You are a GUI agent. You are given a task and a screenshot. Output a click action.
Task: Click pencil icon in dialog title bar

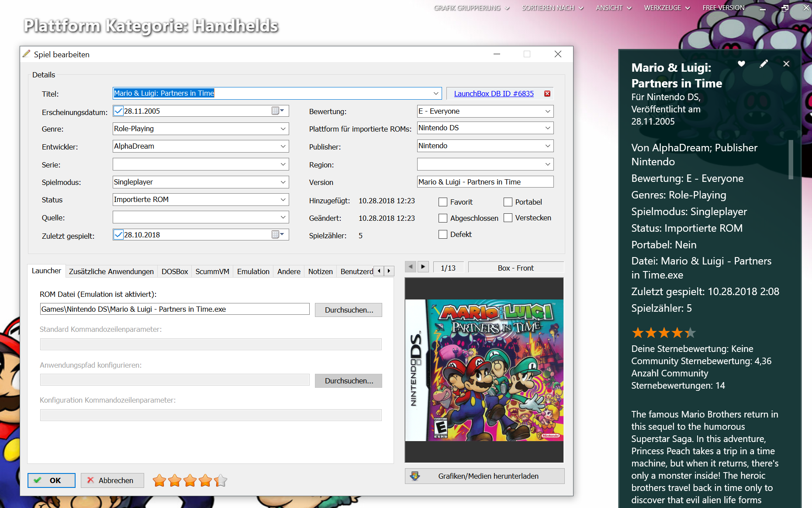27,54
